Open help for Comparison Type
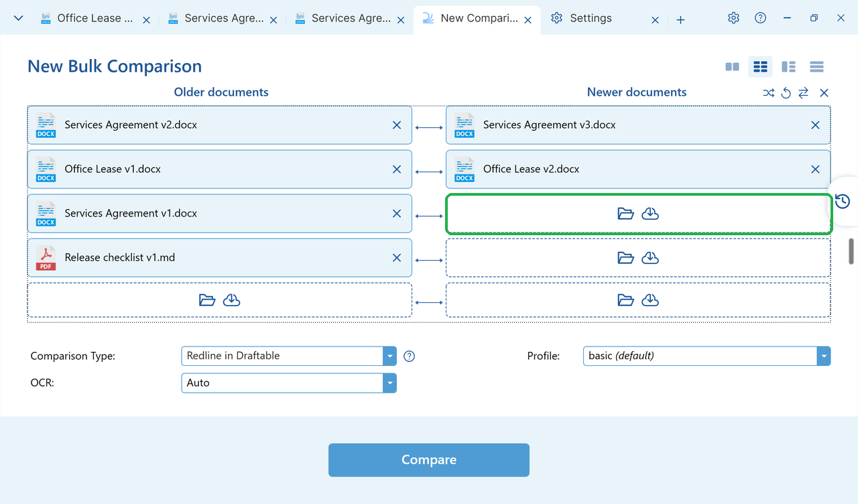Image resolution: width=858 pixels, height=504 pixels. click(x=410, y=357)
